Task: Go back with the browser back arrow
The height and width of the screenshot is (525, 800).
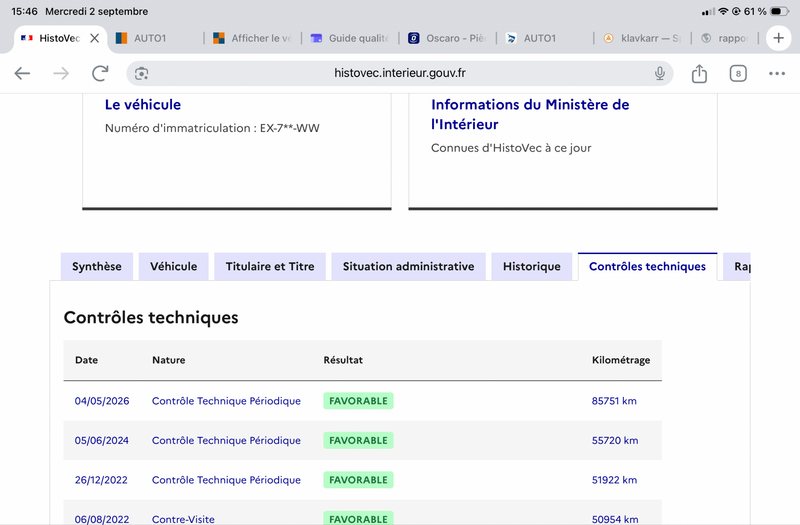Action: (22, 73)
